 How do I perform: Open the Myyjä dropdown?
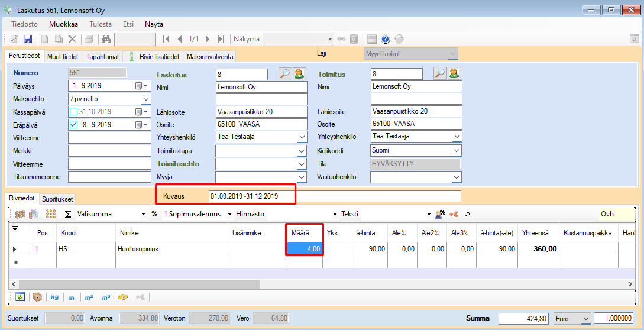[x=302, y=177]
